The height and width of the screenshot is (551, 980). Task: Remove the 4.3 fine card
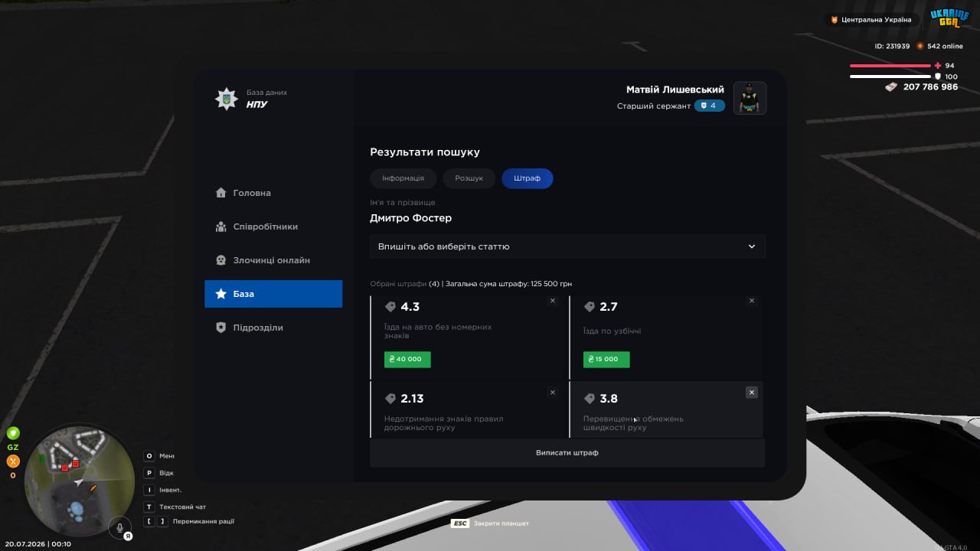point(553,301)
